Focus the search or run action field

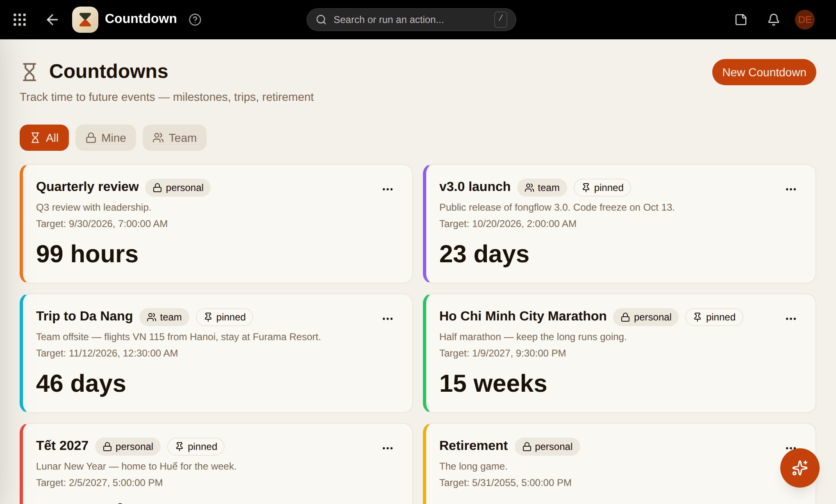411,20
